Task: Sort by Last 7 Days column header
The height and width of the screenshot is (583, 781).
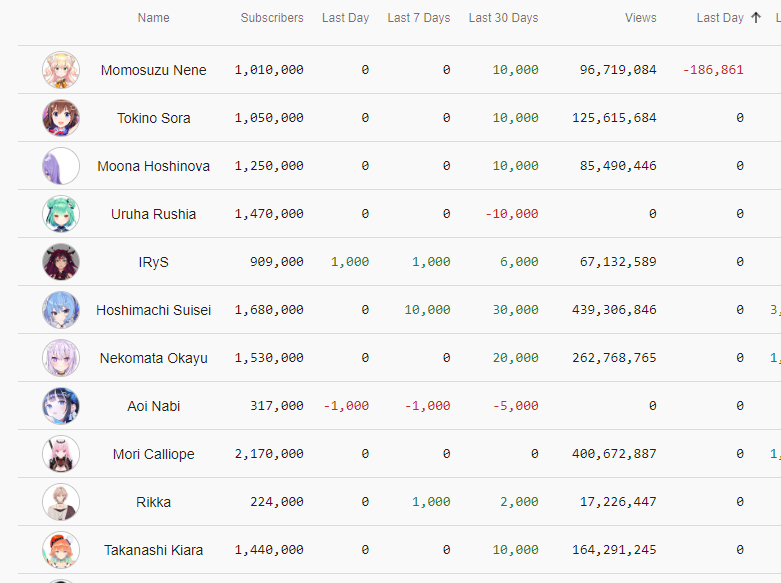Action: coord(419,18)
